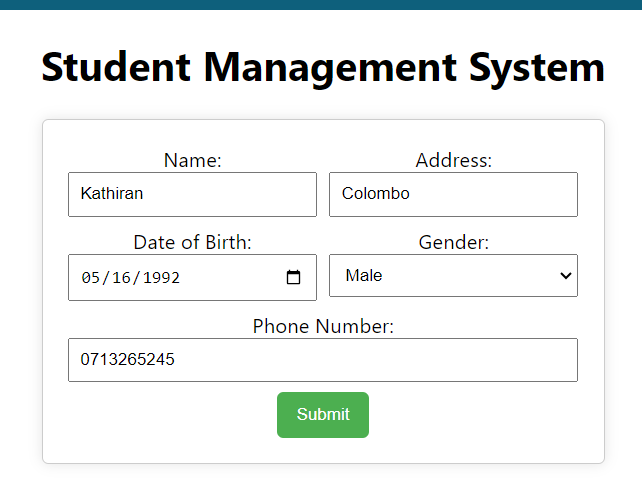Screen dimensions: 642x478
Task: Click the "Name:" label
Action: pyautogui.click(x=192, y=160)
